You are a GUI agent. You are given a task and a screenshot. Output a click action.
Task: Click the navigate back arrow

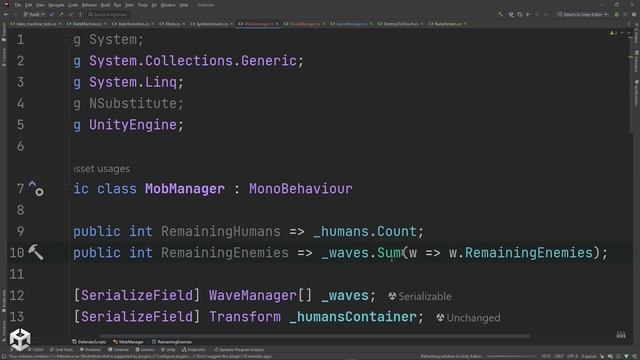click(x=6, y=14)
